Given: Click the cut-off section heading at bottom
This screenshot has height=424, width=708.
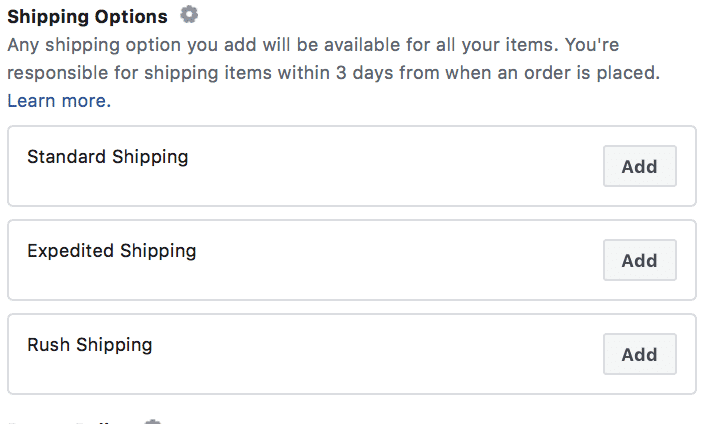Looking at the screenshot, I should [70, 421].
